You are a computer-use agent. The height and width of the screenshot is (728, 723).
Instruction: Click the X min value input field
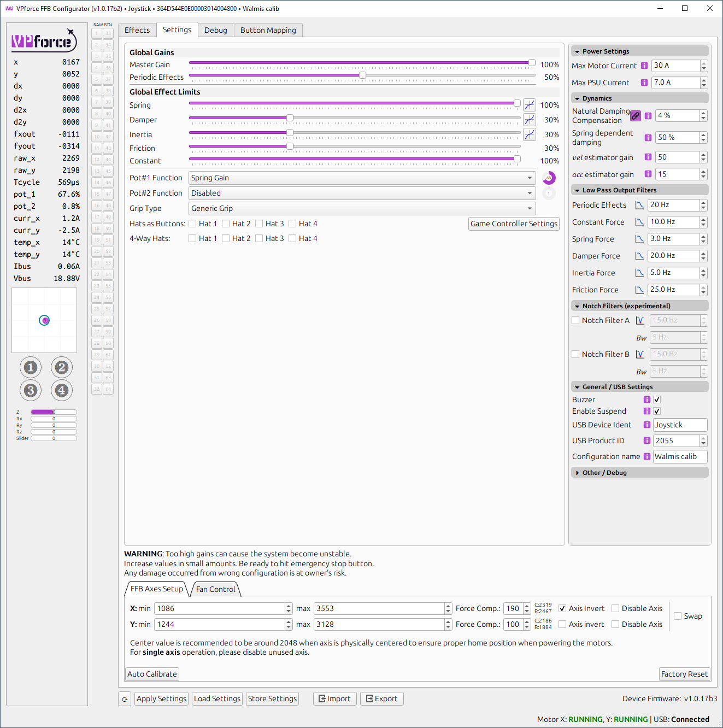(x=219, y=608)
